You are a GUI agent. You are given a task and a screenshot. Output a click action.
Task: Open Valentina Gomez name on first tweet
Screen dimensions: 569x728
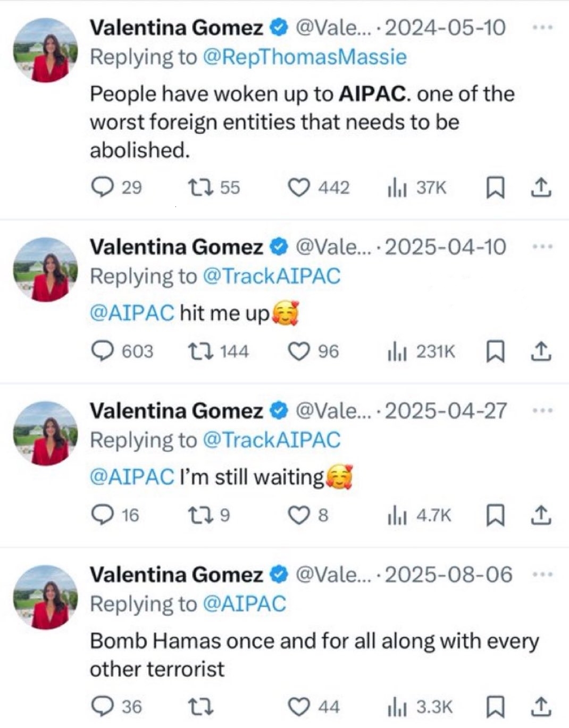[176, 28]
